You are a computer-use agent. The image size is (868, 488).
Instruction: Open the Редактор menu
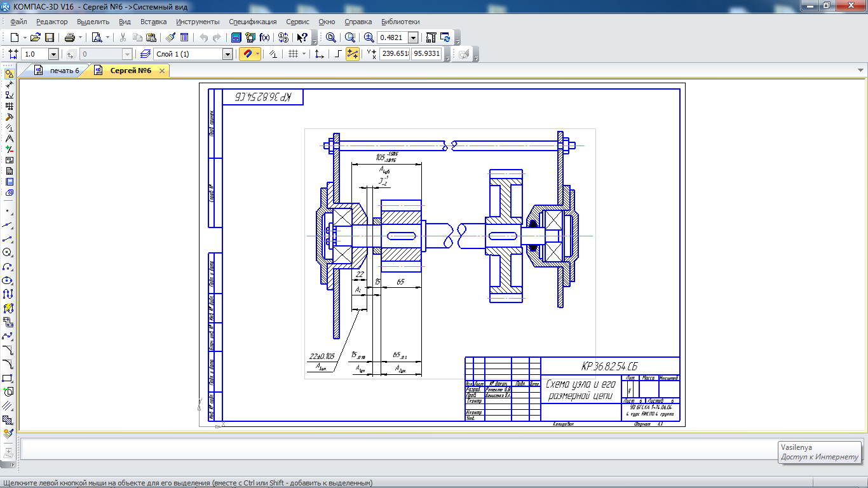52,22
